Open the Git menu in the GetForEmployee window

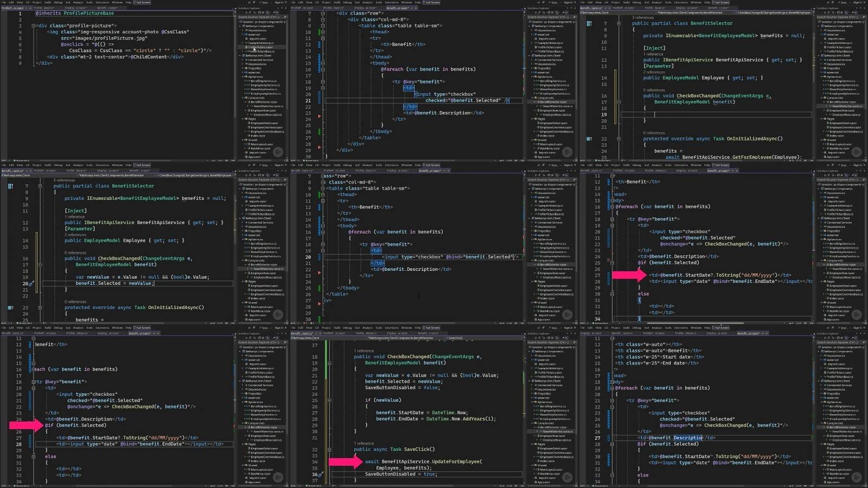click(606, 2)
